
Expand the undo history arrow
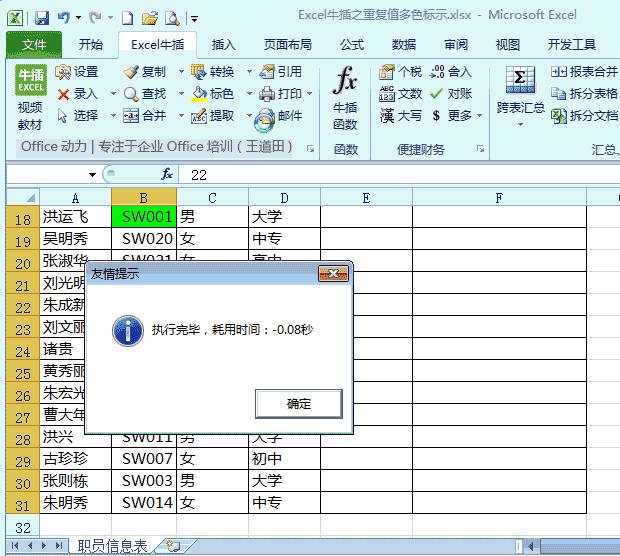point(78,18)
